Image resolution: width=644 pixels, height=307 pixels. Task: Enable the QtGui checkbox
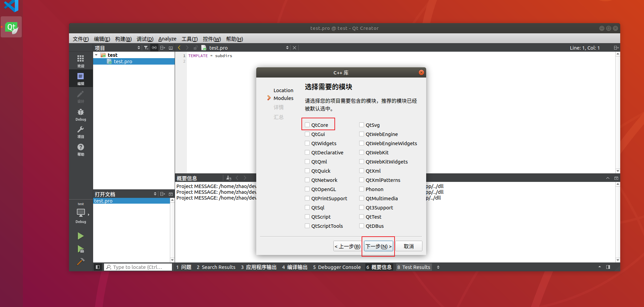(307, 134)
